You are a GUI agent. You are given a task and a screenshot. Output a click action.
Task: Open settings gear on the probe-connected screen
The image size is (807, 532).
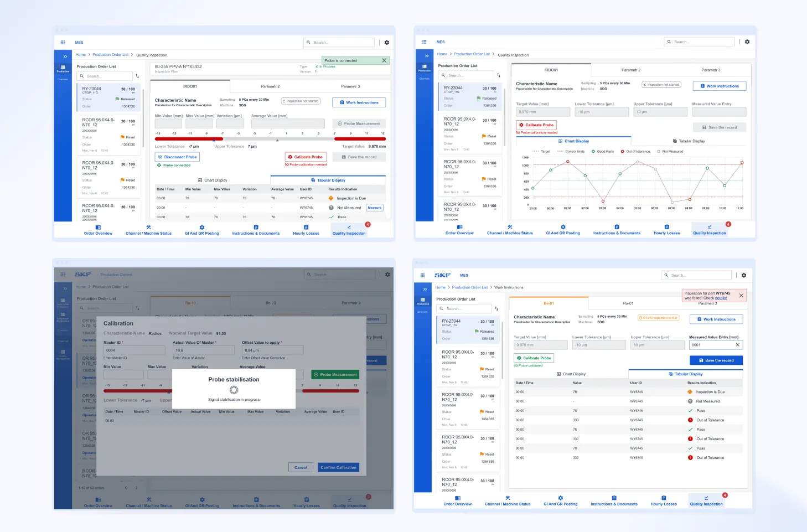387,43
